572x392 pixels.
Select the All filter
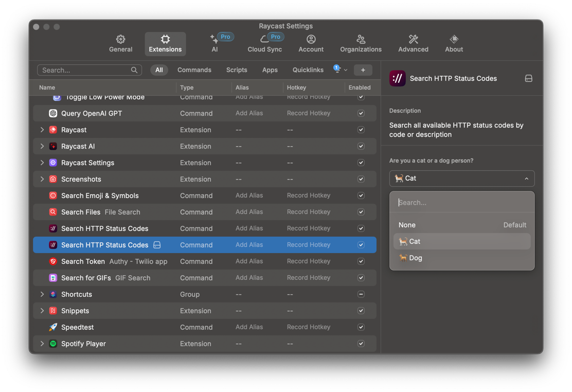tap(159, 70)
